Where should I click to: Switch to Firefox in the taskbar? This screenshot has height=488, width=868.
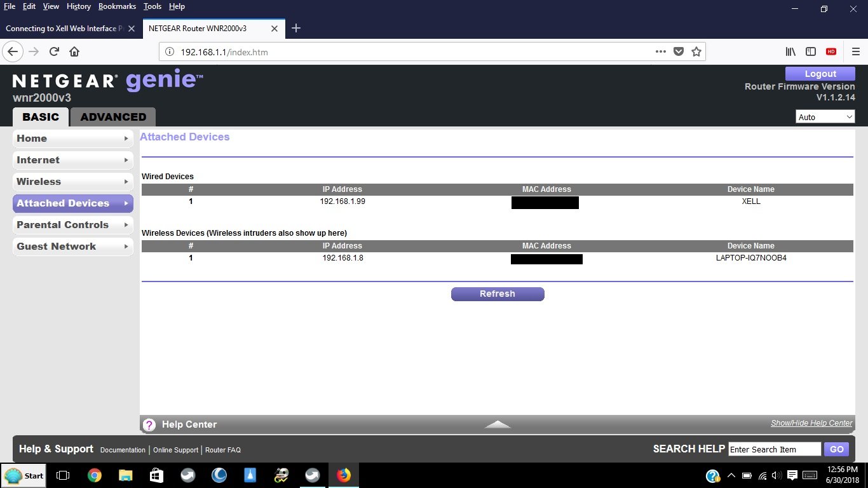pyautogui.click(x=344, y=475)
